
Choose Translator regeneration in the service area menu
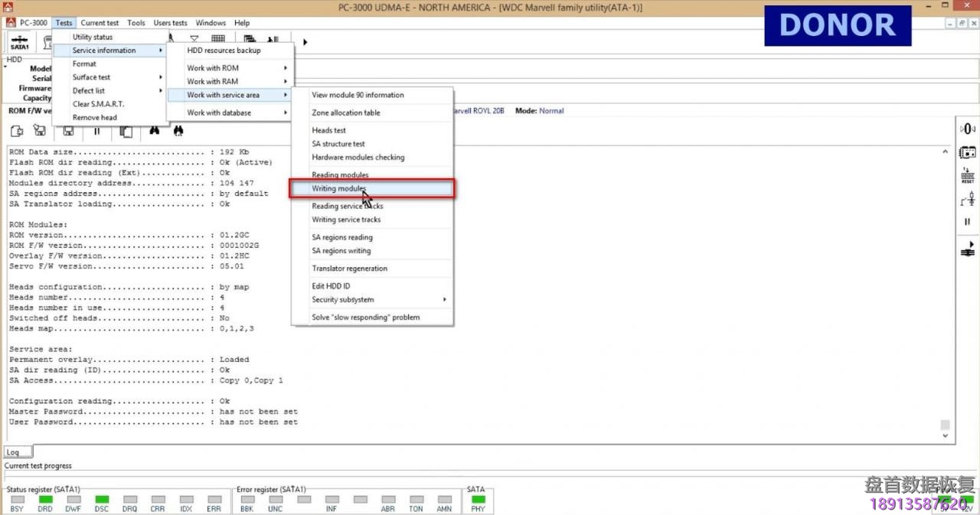[x=349, y=269]
